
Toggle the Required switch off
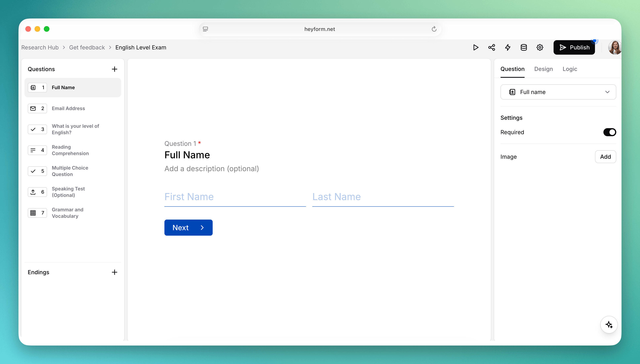[609, 132]
